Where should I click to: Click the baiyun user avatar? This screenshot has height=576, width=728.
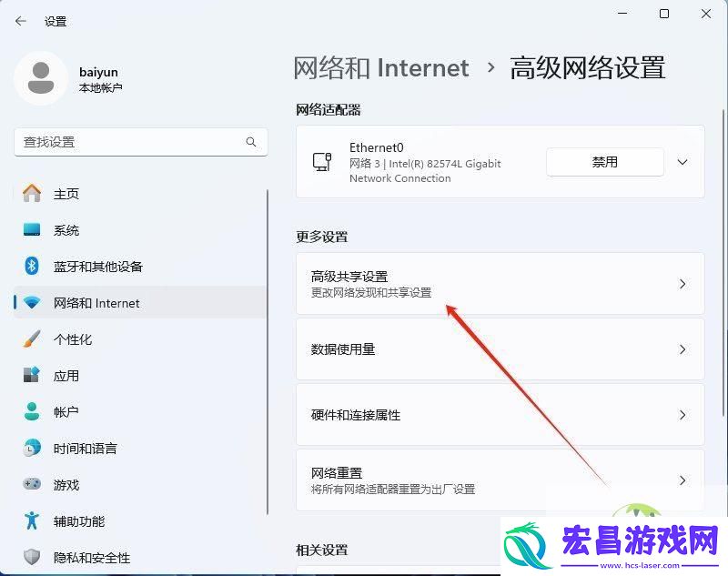(x=41, y=78)
